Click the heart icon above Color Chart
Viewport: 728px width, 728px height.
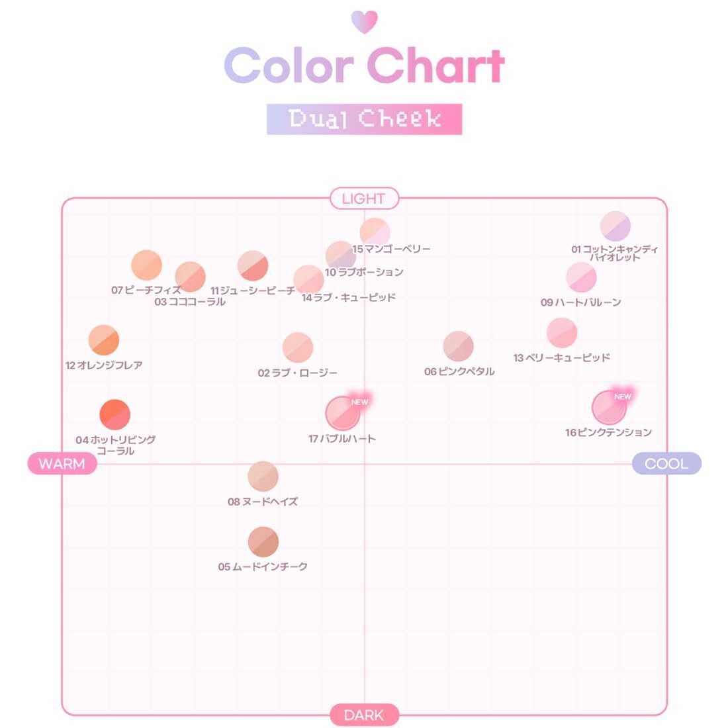click(x=364, y=22)
